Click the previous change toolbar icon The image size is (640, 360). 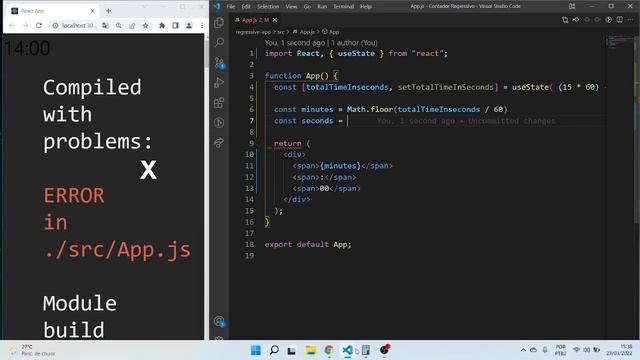[x=587, y=20]
